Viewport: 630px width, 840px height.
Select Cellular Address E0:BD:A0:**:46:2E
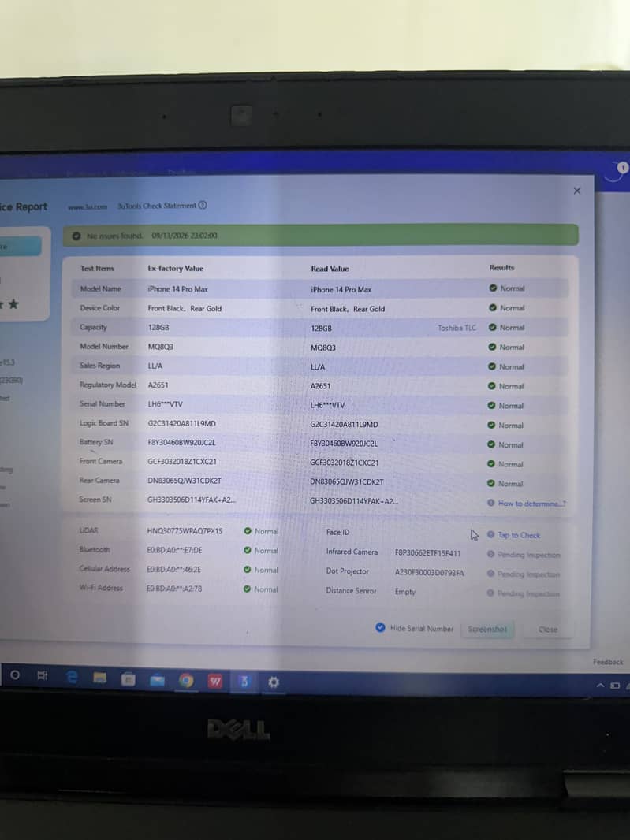(173, 570)
